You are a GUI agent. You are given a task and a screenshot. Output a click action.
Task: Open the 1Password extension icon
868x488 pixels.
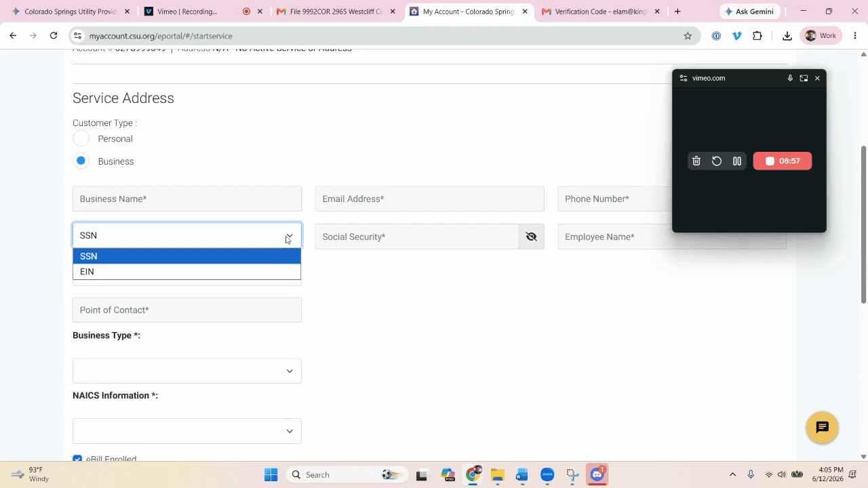click(x=716, y=36)
